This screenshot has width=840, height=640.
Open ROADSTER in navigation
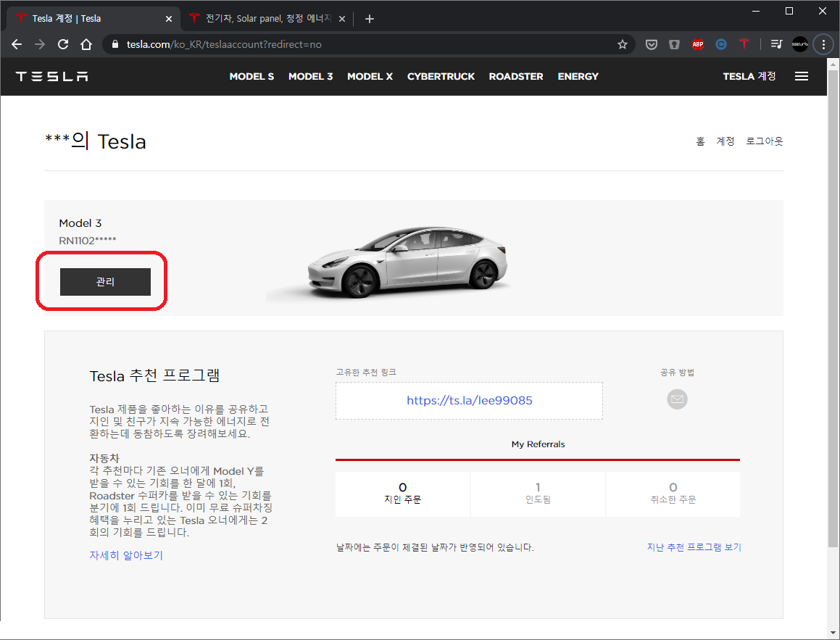click(x=516, y=77)
